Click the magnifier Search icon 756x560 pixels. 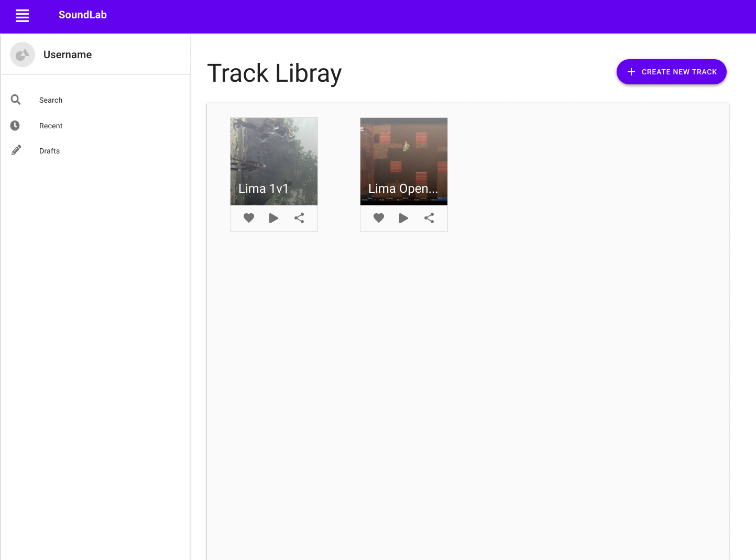[16, 100]
